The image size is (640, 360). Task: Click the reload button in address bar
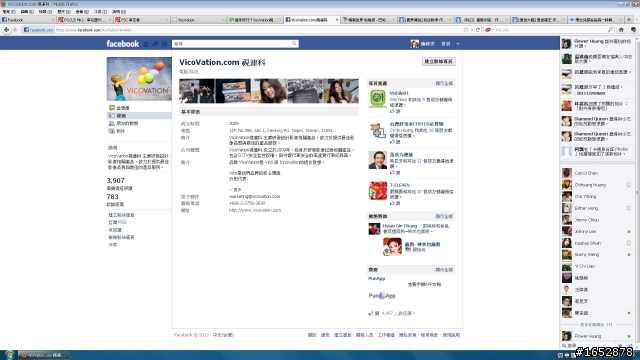coord(478,30)
